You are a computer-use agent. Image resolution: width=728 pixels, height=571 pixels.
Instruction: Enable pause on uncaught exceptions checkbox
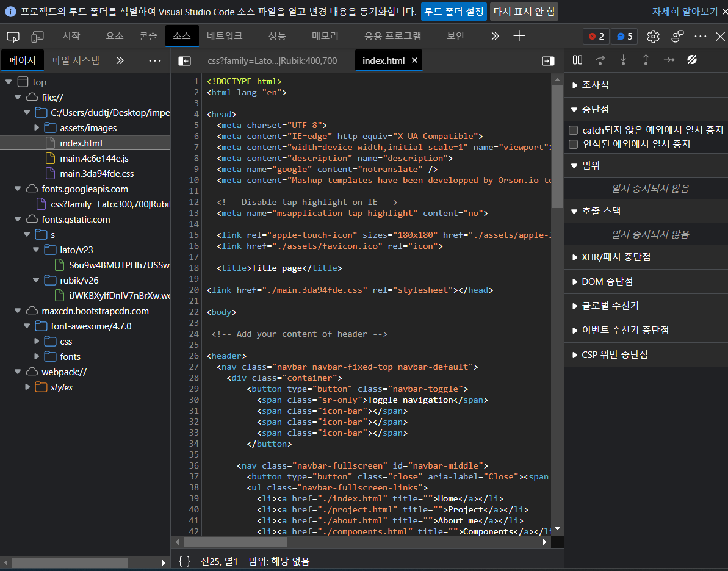pos(572,129)
